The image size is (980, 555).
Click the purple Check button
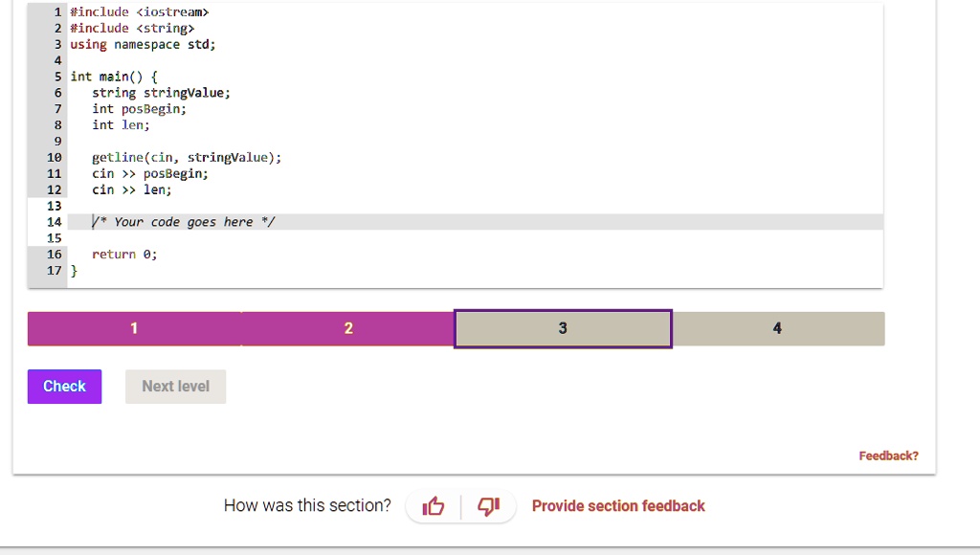coord(64,387)
